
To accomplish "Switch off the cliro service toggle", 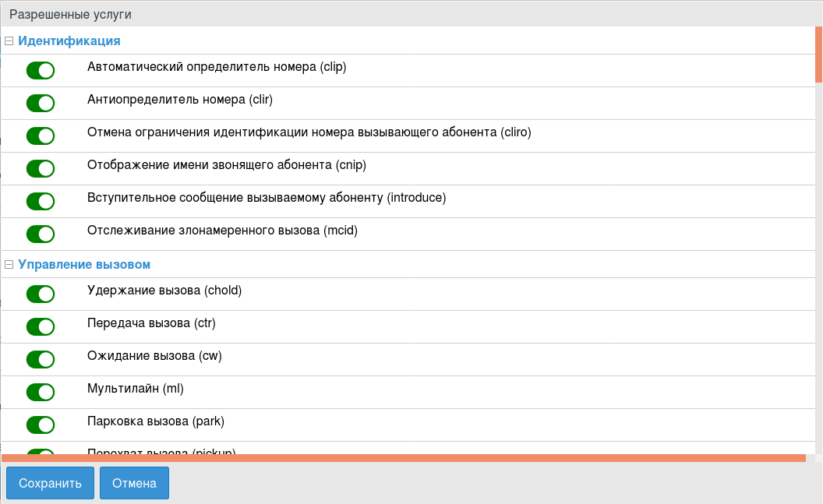I will (41, 136).
